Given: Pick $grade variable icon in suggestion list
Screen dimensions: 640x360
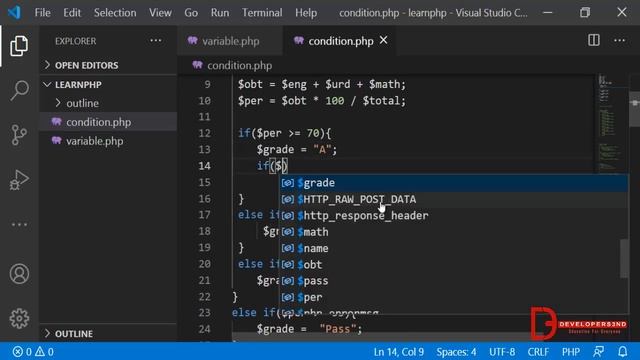Looking at the screenshot, I should pos(288,183).
